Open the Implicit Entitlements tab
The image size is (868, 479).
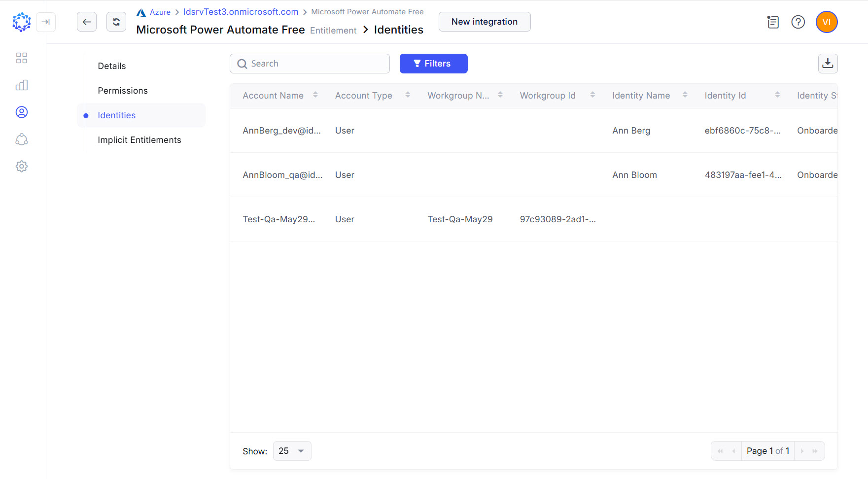[139, 140]
